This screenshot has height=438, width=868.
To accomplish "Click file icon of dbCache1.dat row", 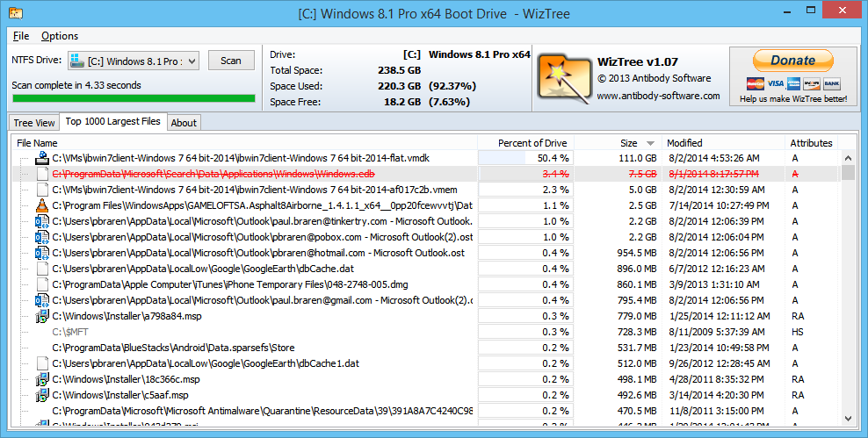I will click(42, 363).
